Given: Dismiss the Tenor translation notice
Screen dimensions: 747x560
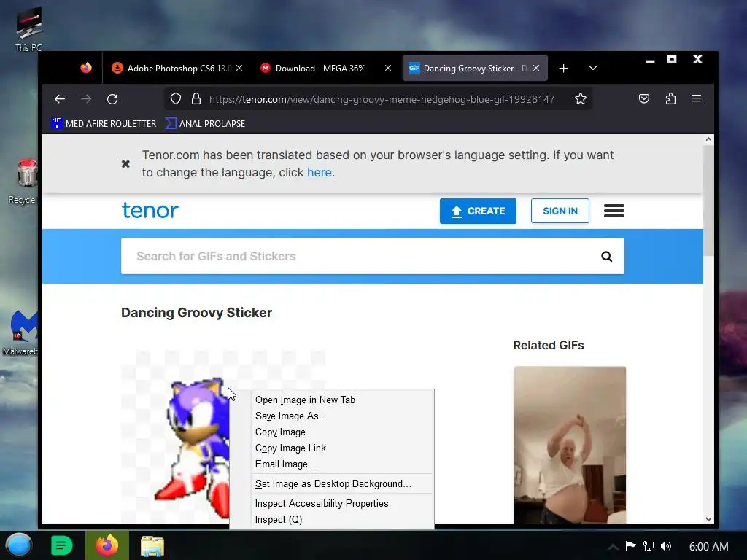Looking at the screenshot, I should pos(125,164).
